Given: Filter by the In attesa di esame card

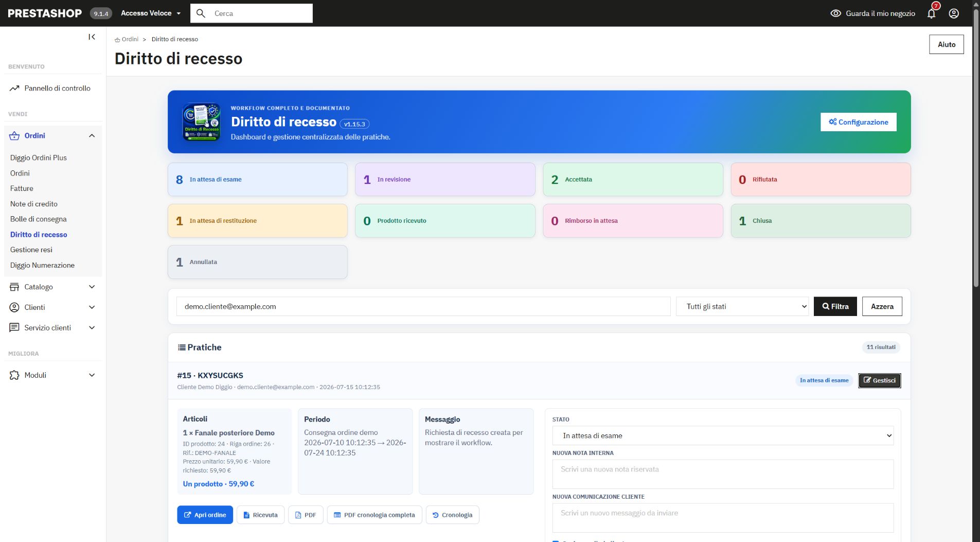Looking at the screenshot, I should [x=257, y=180].
